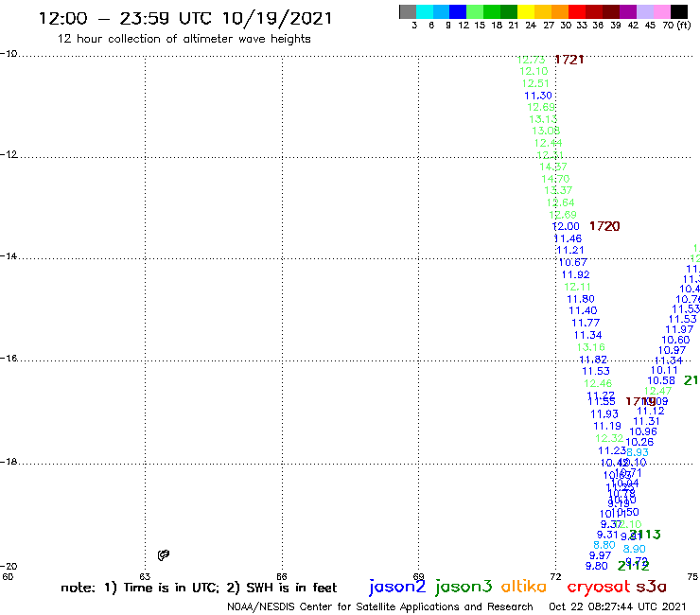Image resolution: width=700 pixels, height=615 pixels.
Task: Click the wave height value '11.46'
Action: [x=568, y=238]
